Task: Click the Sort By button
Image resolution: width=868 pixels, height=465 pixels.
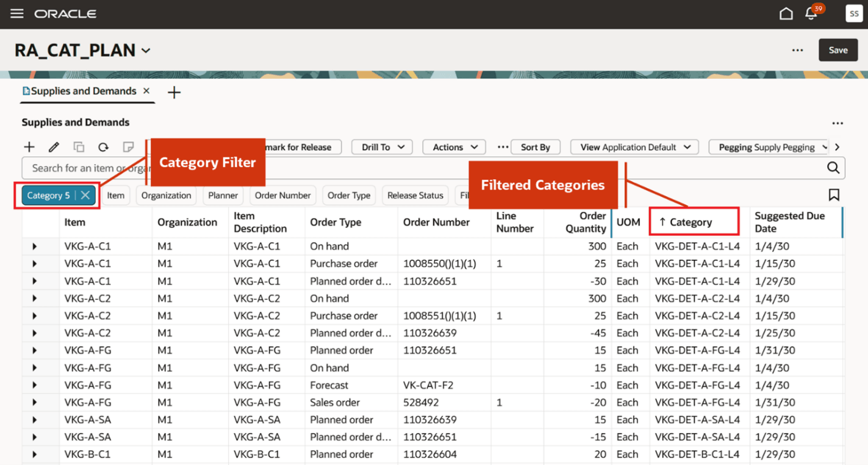Action: click(536, 147)
